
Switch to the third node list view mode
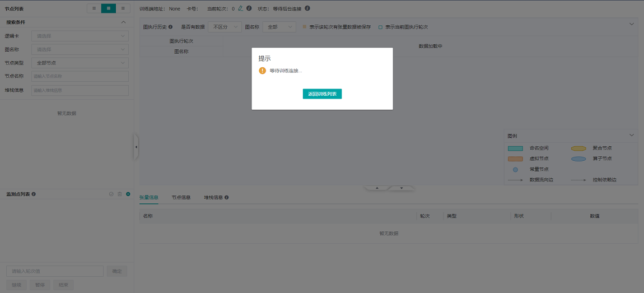click(123, 8)
